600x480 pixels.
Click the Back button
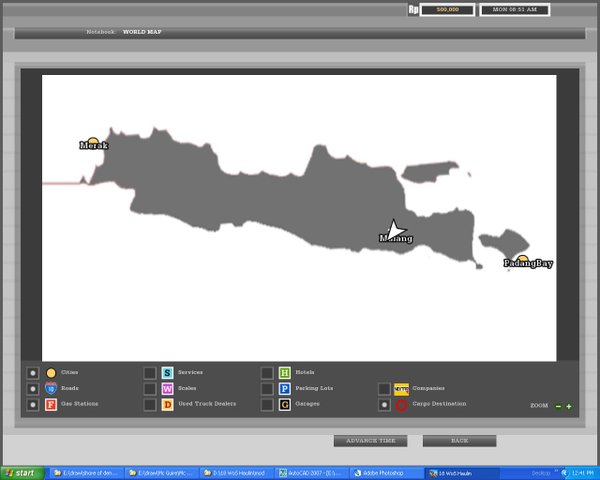(x=459, y=440)
